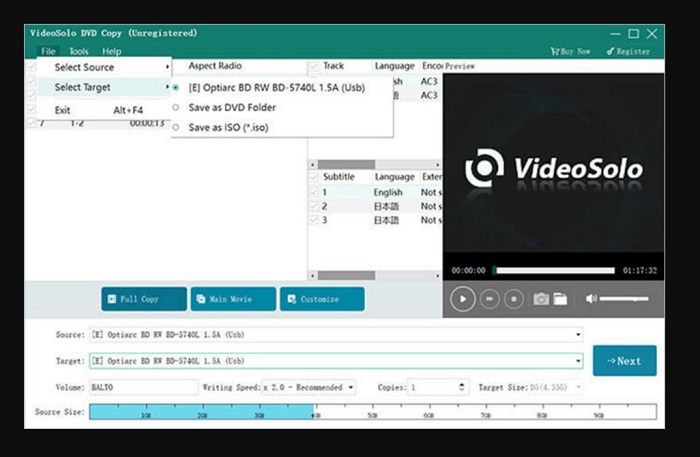
Task: Stop playback with the stop button
Action: pyautogui.click(x=514, y=299)
